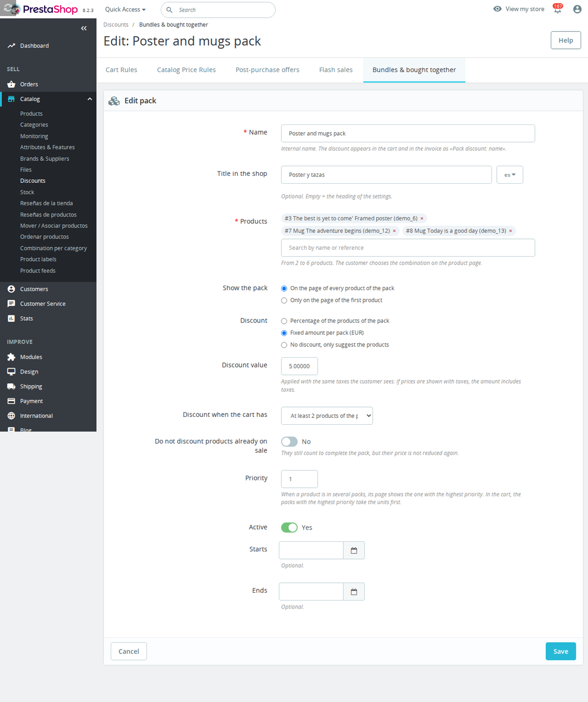The image size is (588, 702).
Task: Click the Priority input field
Action: [299, 479]
